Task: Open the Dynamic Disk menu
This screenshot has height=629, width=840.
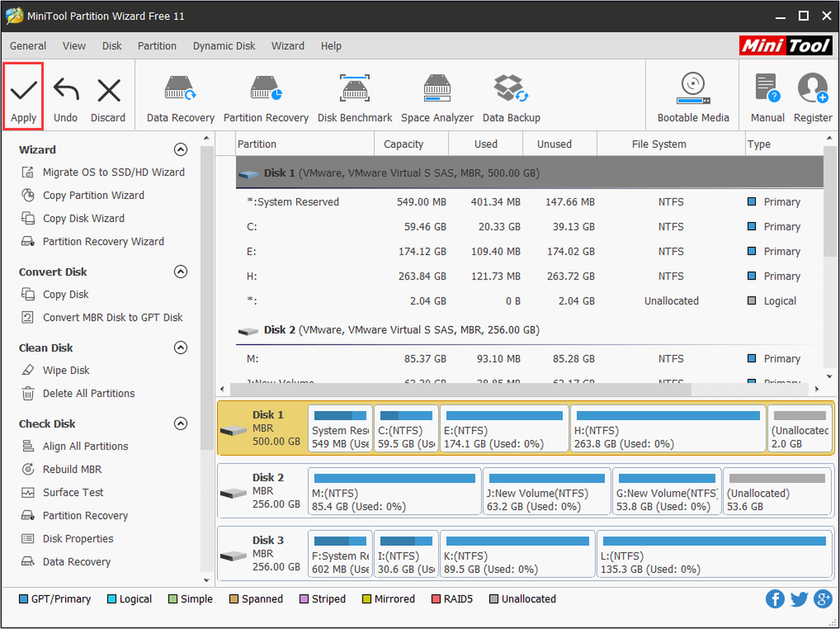Action: click(224, 46)
